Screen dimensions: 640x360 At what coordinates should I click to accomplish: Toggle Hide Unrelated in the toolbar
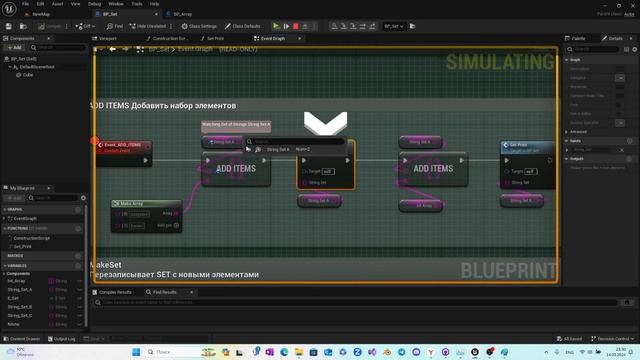pyautogui.click(x=148, y=26)
